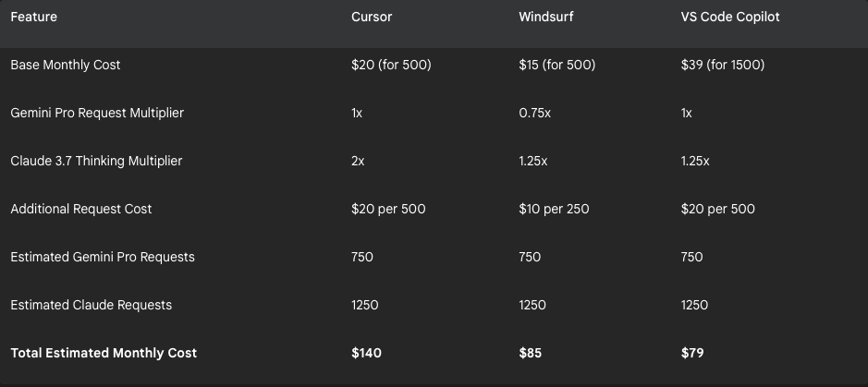Click the Base Monthly Cost row label
Screen dimensions: 868x387
(x=66, y=65)
